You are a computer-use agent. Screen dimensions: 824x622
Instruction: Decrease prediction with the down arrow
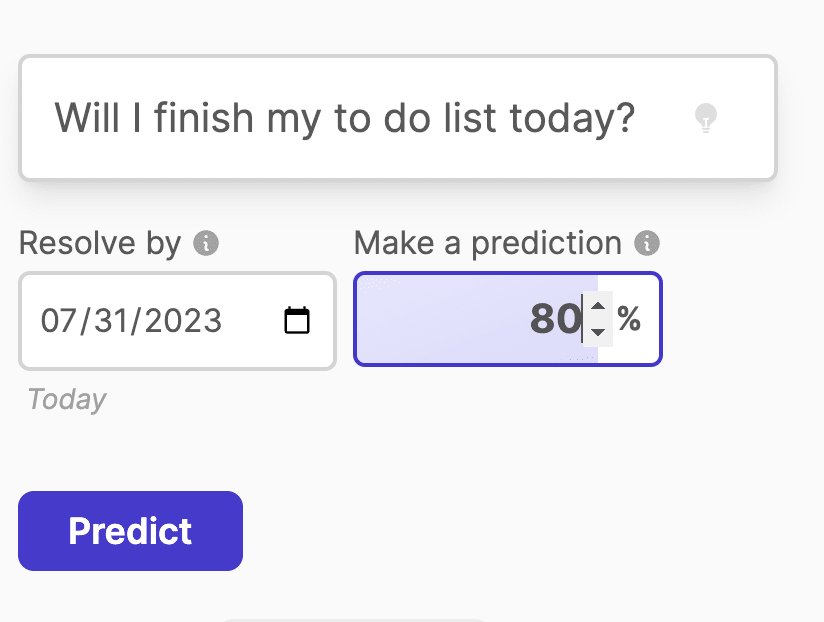click(x=598, y=332)
